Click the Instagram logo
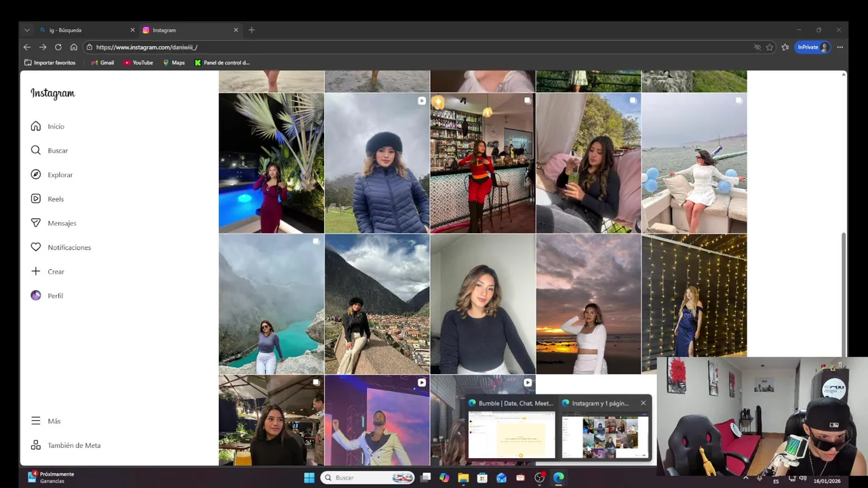The height and width of the screenshot is (488, 868). tap(53, 94)
